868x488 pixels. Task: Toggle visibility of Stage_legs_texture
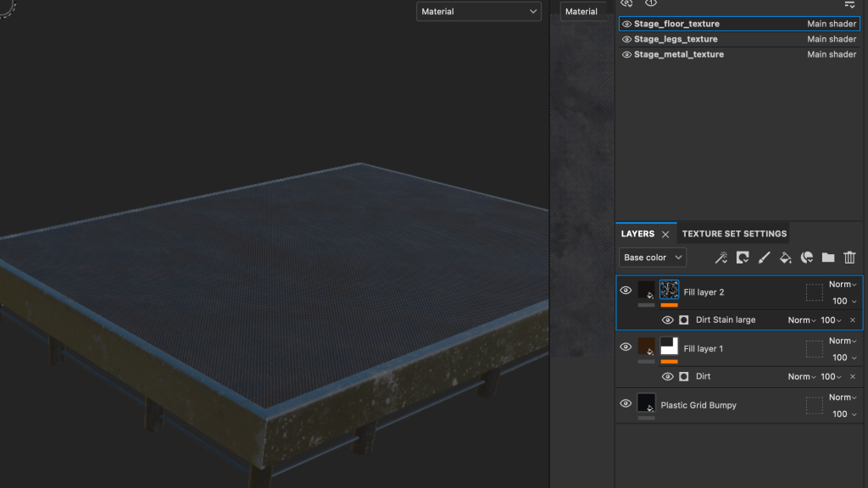(627, 40)
